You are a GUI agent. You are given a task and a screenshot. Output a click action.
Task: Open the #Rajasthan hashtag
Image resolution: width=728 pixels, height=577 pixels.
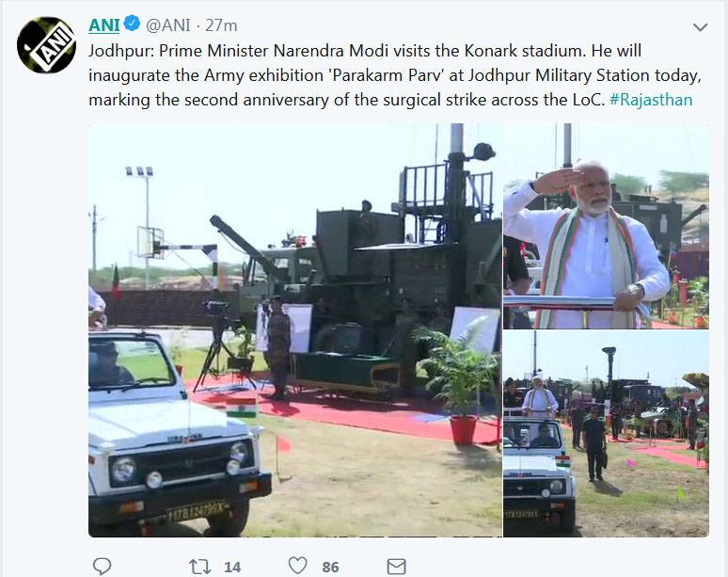(650, 99)
